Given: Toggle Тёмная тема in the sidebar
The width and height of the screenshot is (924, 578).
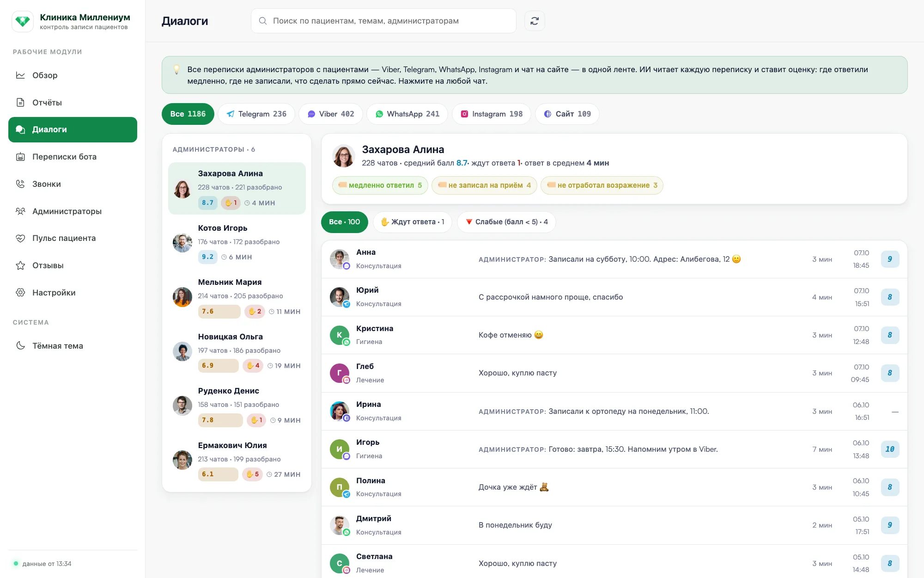Looking at the screenshot, I should pyautogui.click(x=73, y=346).
